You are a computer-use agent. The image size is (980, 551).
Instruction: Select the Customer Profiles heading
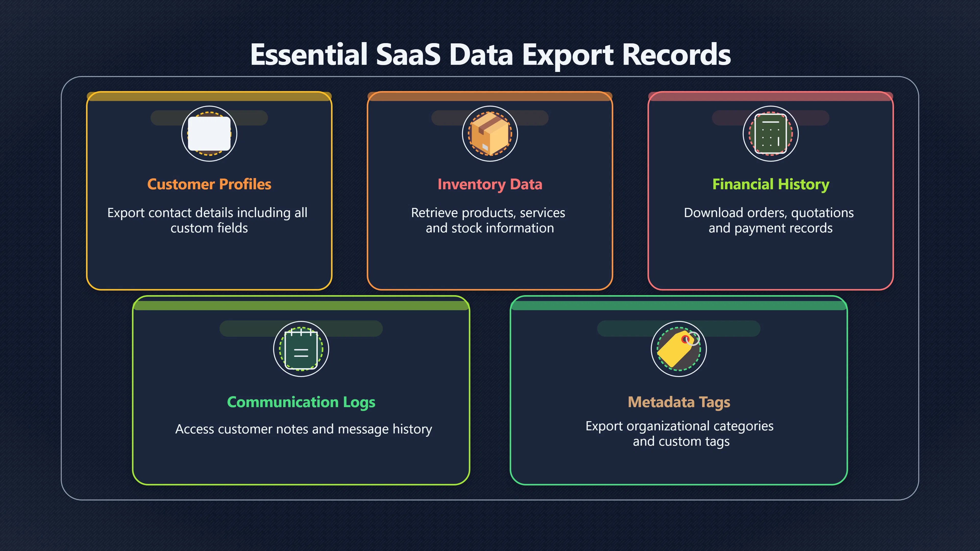(209, 184)
